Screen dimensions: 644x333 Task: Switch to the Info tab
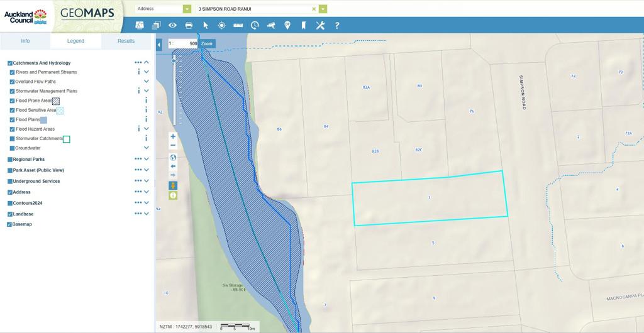(25, 41)
